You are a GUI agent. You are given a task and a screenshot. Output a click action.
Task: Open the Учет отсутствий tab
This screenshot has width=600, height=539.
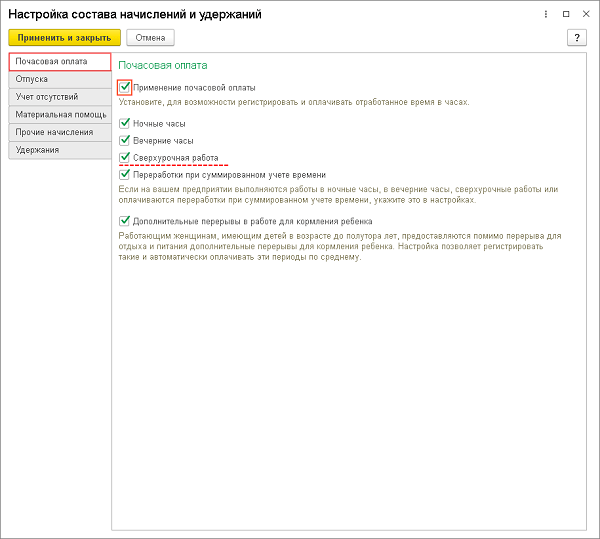click(x=59, y=97)
